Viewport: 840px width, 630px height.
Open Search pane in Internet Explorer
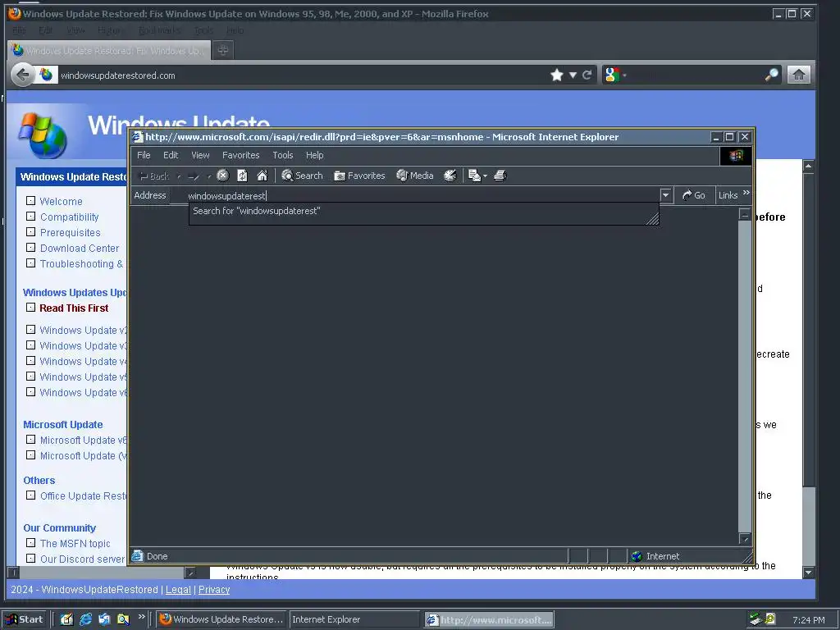coord(302,176)
